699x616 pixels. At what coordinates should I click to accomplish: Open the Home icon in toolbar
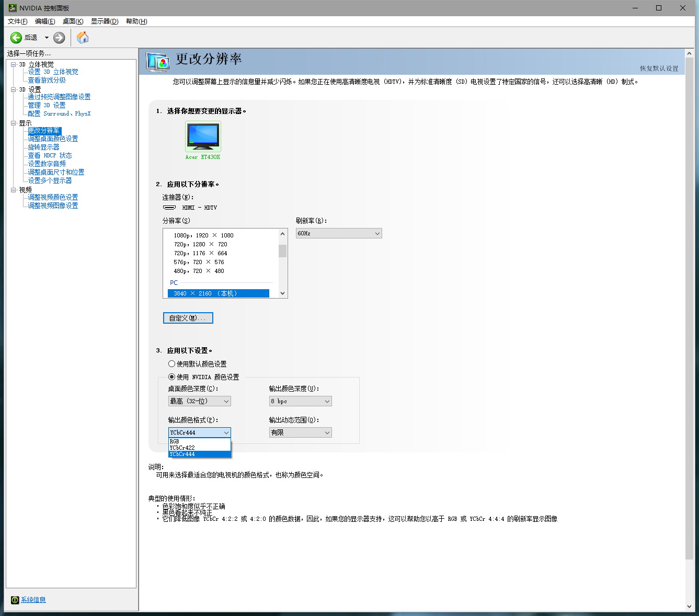pos(83,37)
